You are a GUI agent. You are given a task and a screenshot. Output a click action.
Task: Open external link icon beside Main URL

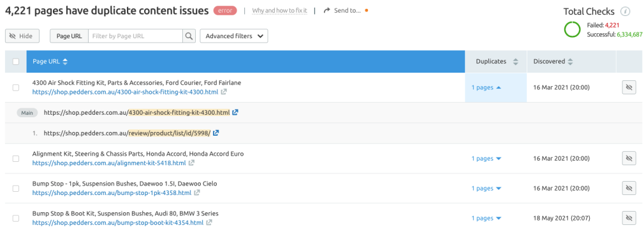coord(235,113)
